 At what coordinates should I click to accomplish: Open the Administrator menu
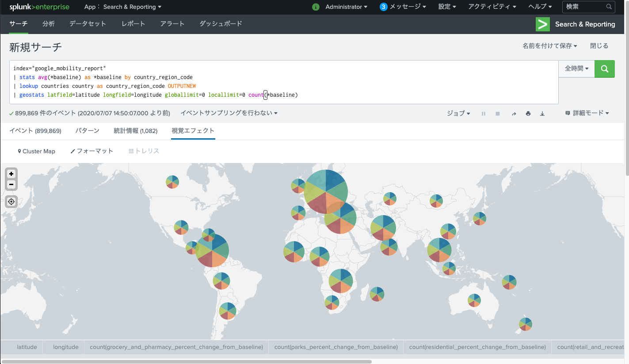(347, 7)
